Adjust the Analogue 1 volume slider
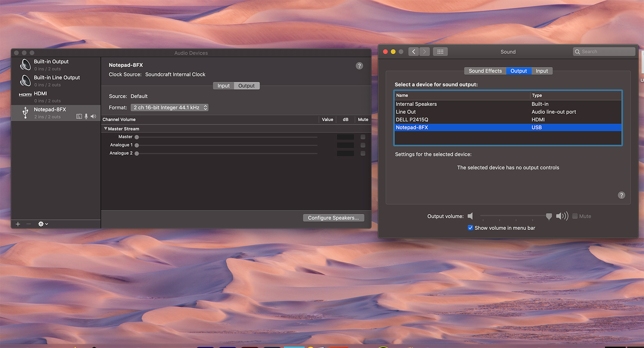This screenshot has width=644, height=348. [x=227, y=145]
